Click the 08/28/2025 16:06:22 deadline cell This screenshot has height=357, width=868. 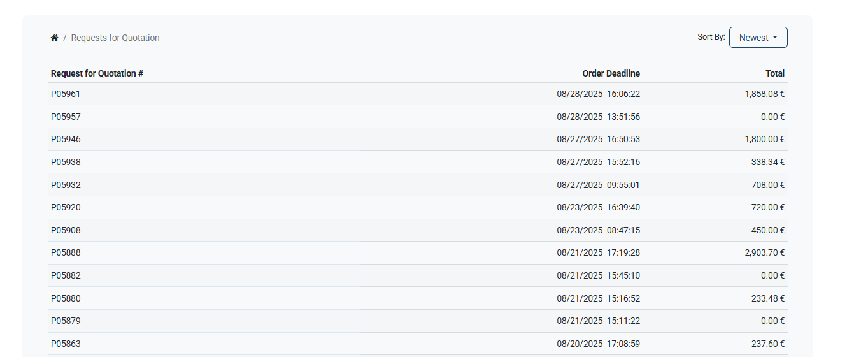click(x=599, y=94)
